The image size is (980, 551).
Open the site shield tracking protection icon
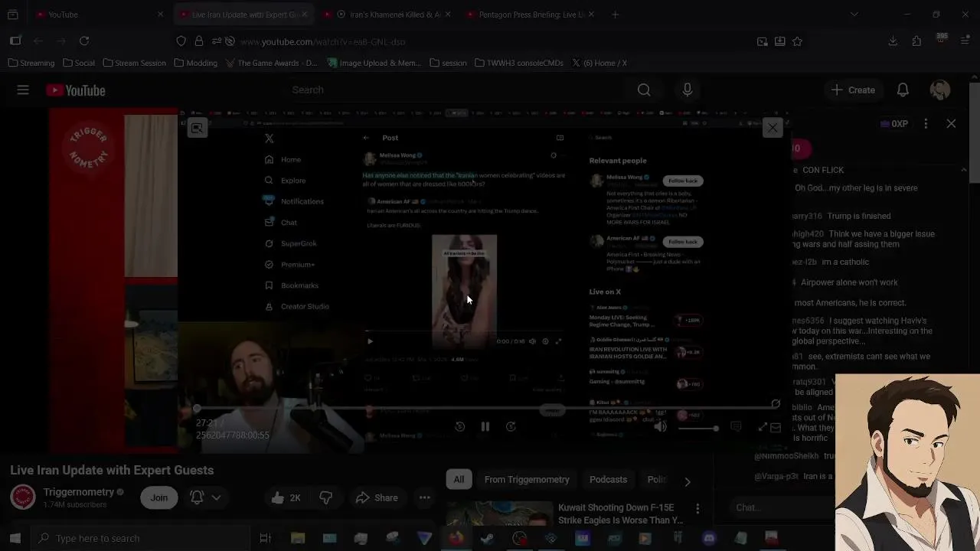tap(181, 41)
